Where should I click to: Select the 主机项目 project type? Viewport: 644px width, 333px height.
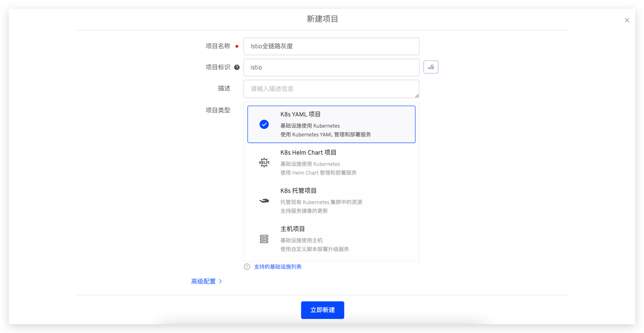(331, 238)
